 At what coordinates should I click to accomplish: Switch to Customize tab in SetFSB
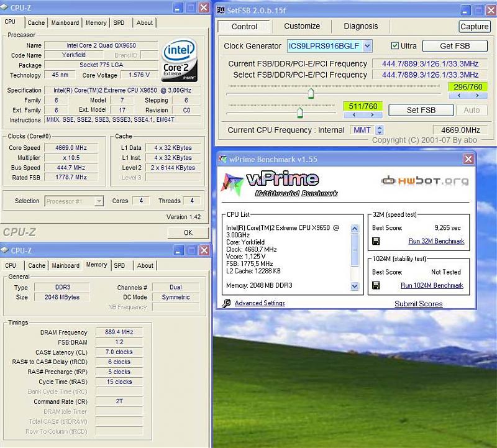(302, 26)
